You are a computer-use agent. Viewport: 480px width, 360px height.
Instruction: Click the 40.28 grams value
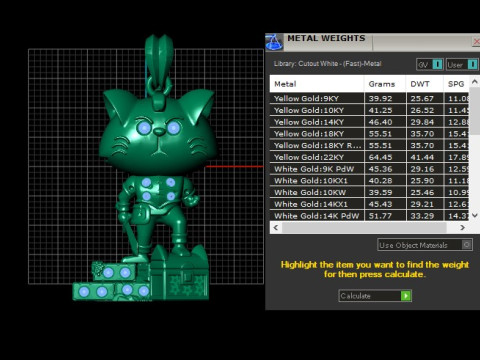380,181
